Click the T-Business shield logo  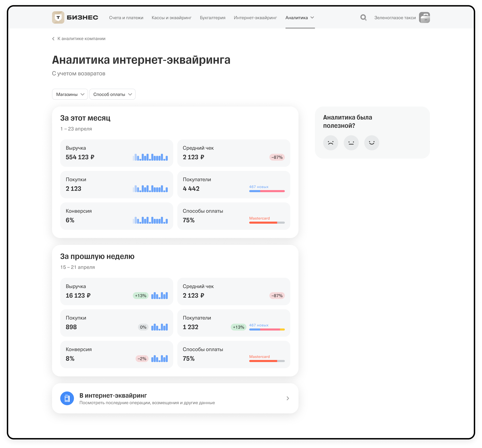click(58, 17)
